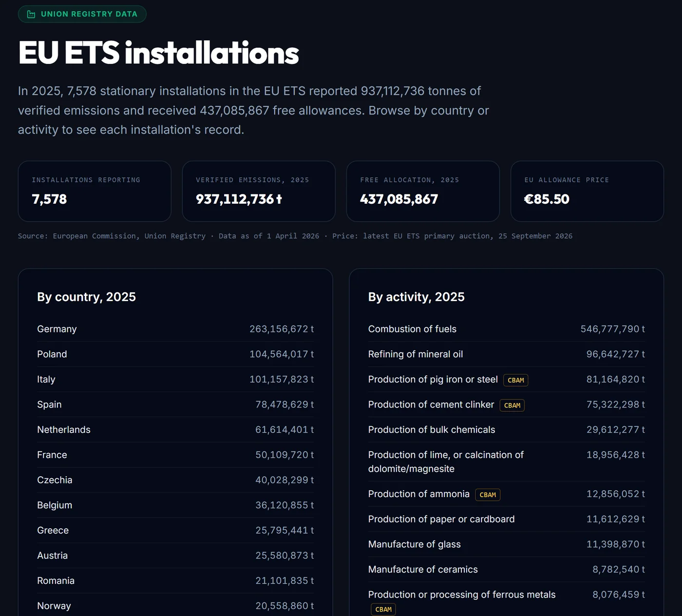Open Production or processing of ferrous metals

click(507, 599)
